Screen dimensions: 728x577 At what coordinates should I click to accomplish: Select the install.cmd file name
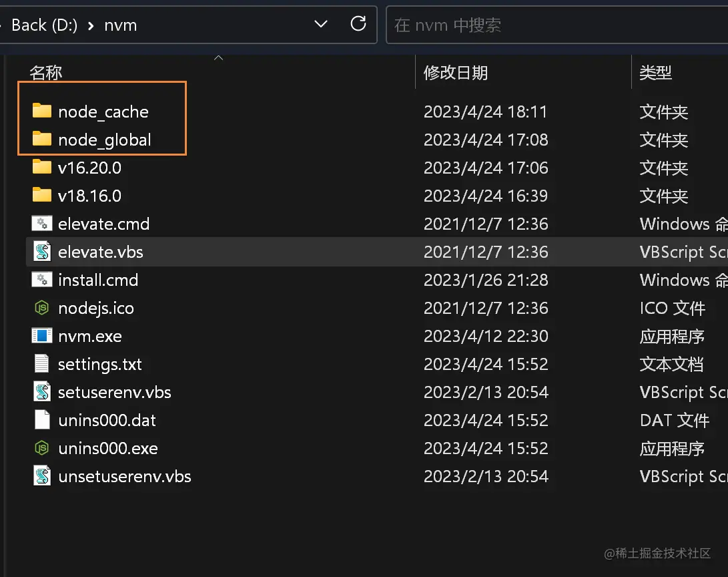(98, 280)
